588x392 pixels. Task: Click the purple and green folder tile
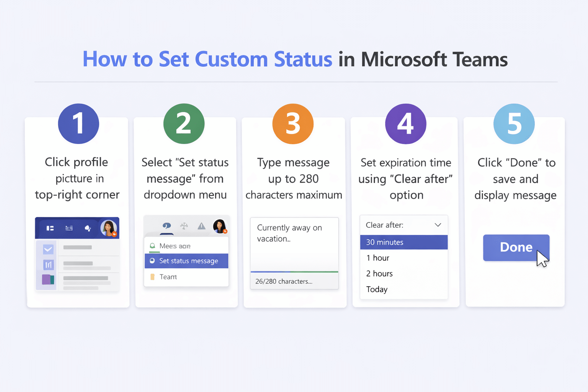coord(48,279)
